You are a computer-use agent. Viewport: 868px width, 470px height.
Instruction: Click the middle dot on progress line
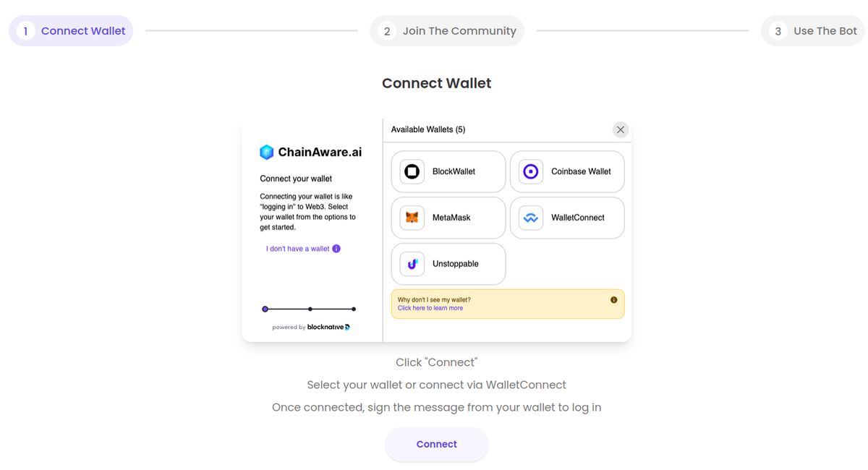pos(310,309)
